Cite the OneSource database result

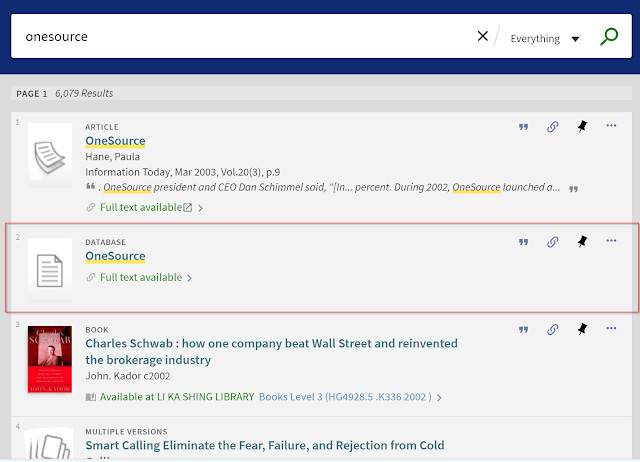(x=523, y=242)
